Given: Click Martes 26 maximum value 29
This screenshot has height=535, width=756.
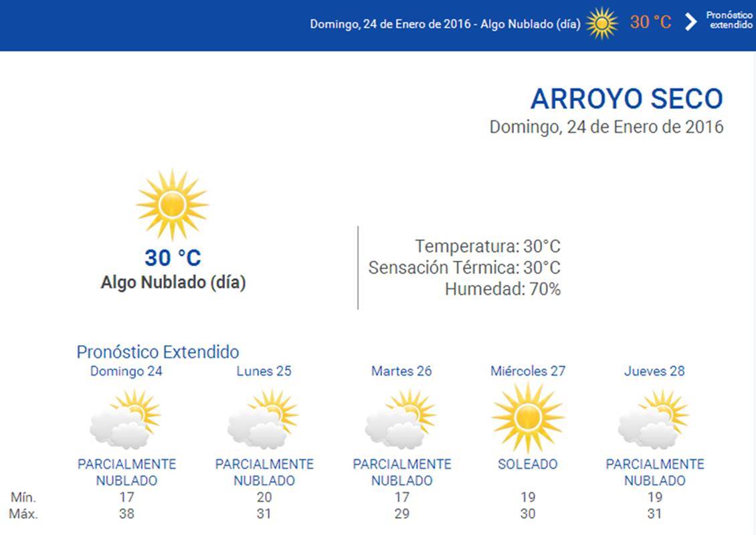Looking at the screenshot, I should [x=402, y=514].
